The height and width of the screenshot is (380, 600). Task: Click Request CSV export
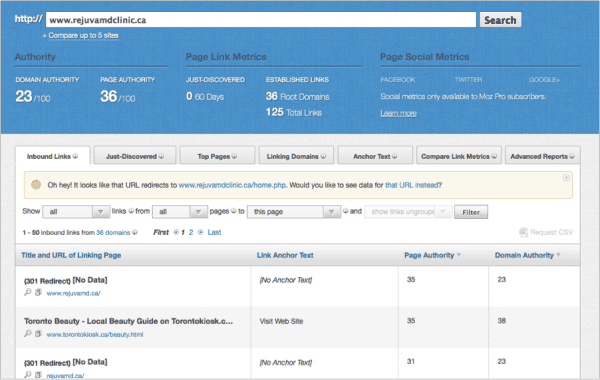tap(551, 232)
